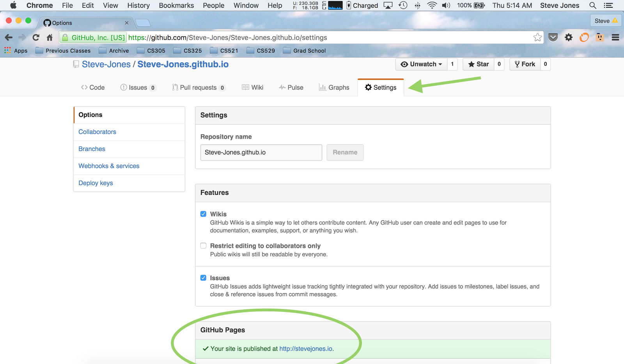624x364 pixels.
Task: Select Options in the settings sidebar
Action: 129,115
